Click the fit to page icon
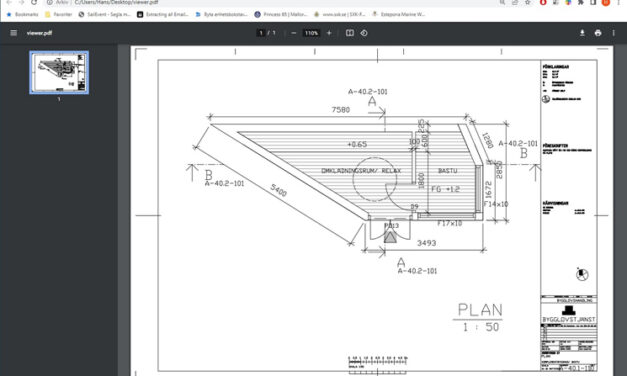The image size is (627, 376). (350, 33)
